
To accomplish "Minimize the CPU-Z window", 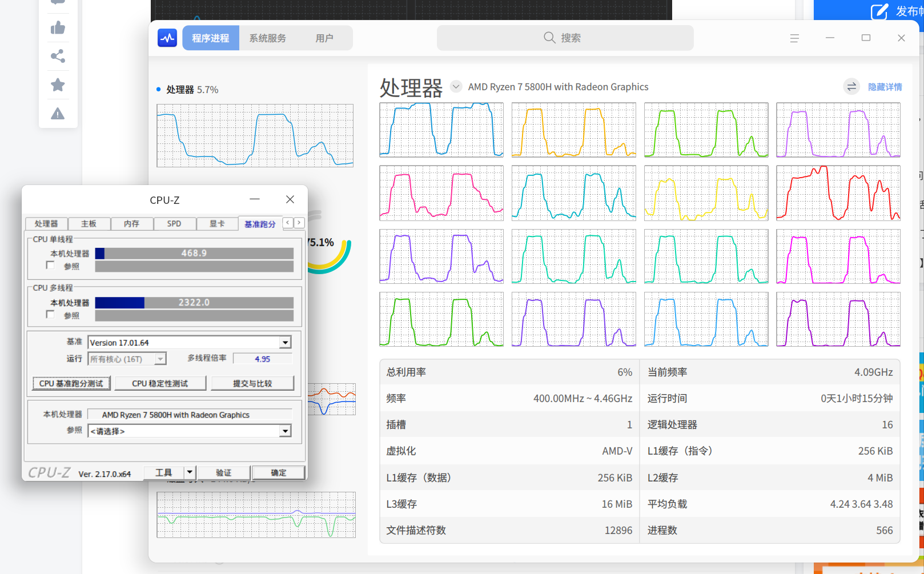I will [255, 199].
